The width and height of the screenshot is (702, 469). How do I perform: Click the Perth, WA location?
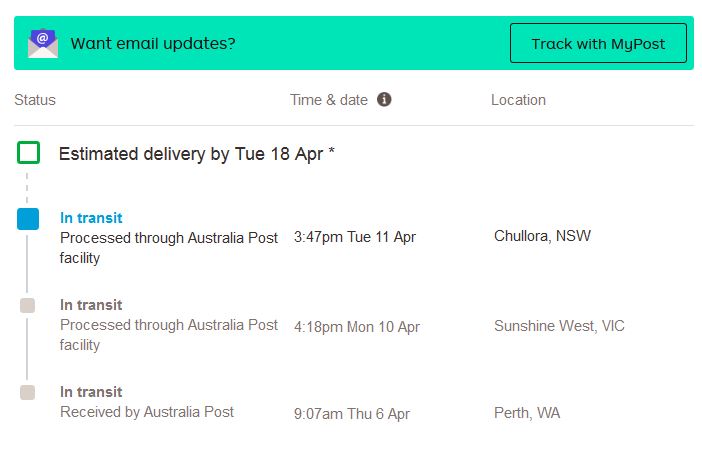(x=527, y=413)
